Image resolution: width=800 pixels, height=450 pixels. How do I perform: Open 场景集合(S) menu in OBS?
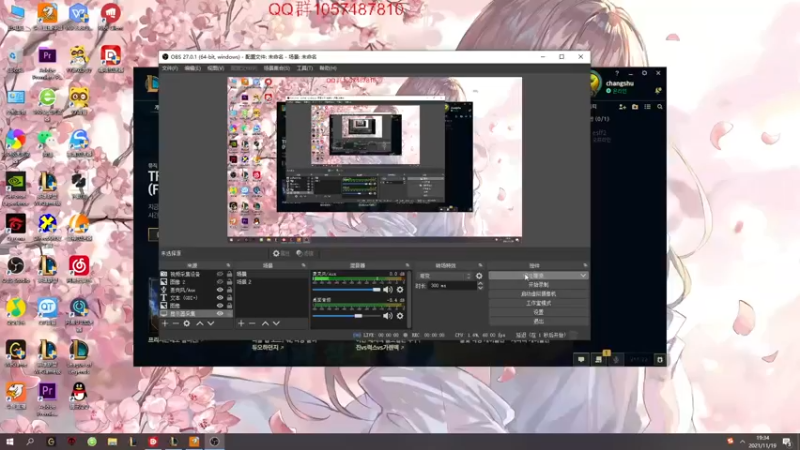tap(277, 68)
